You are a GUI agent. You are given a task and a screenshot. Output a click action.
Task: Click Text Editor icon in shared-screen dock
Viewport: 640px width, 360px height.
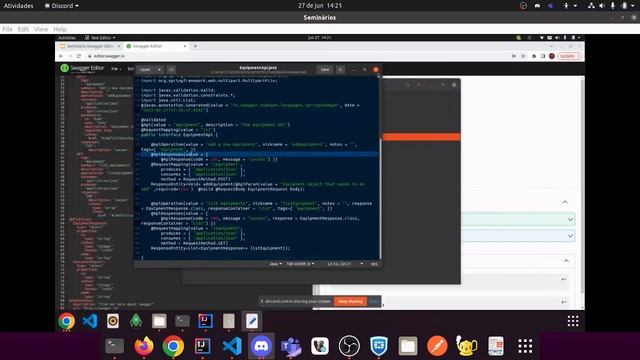tap(252, 321)
